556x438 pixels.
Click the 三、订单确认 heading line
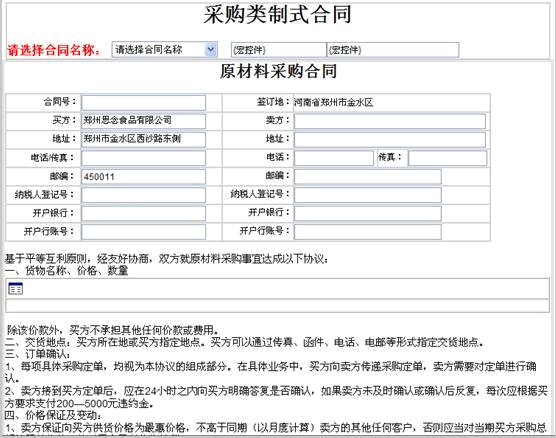point(38,354)
